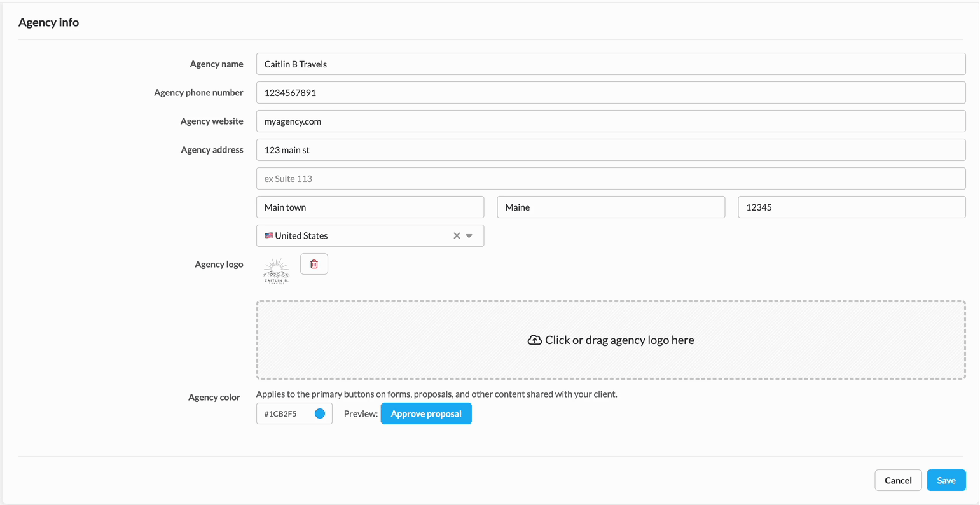Open the United States country combo box

356,235
